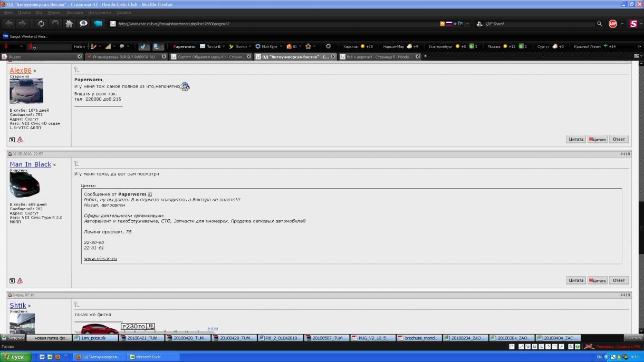Image resolution: width=644 pixels, height=362 pixels.
Task: Open Yandex bar settings gear icon
Action: pos(328,46)
